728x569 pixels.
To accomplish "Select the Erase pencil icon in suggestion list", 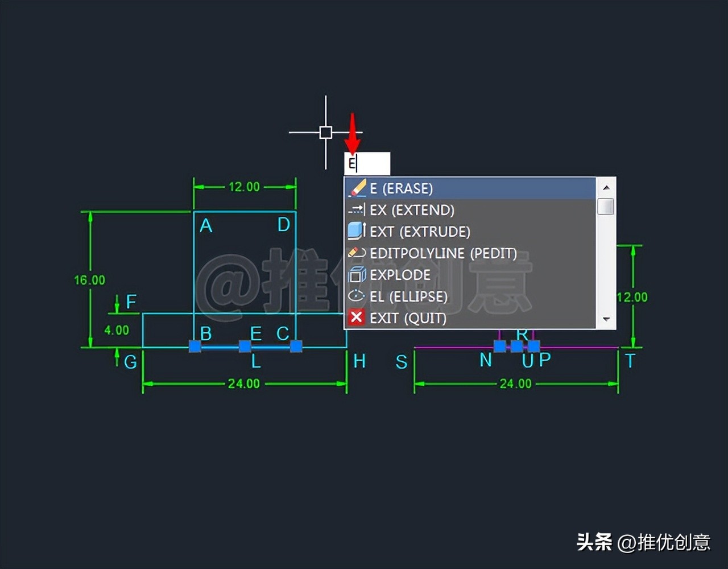I will point(357,188).
